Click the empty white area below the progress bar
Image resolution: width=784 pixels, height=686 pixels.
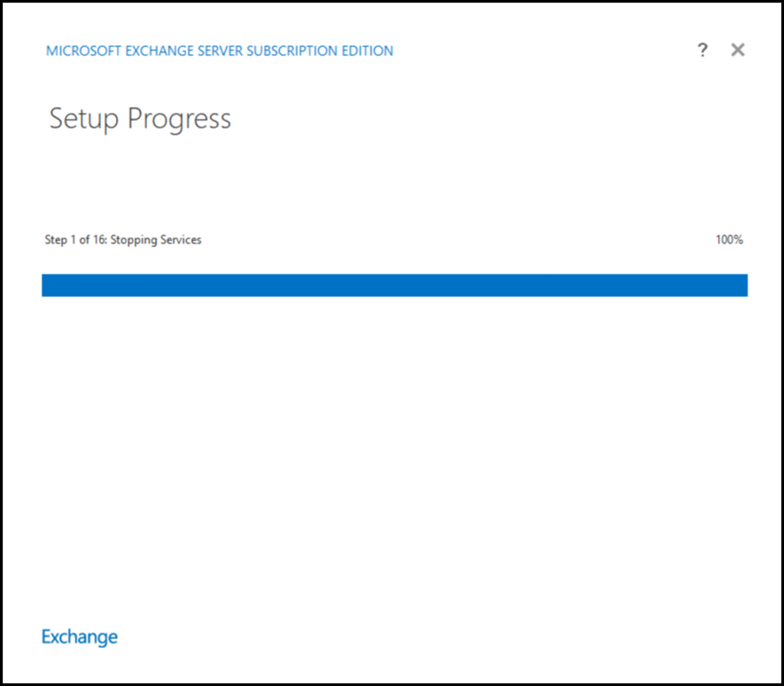[394, 443]
